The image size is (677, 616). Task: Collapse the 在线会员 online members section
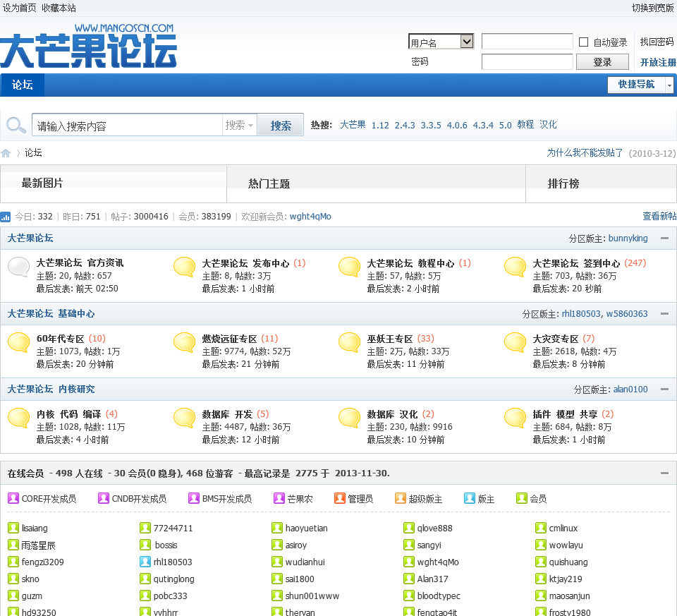(664, 473)
